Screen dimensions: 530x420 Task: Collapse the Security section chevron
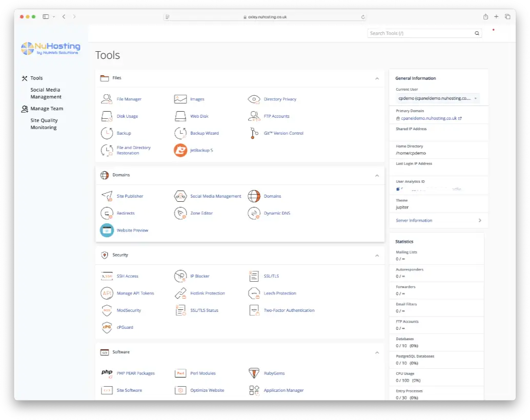[377, 255]
